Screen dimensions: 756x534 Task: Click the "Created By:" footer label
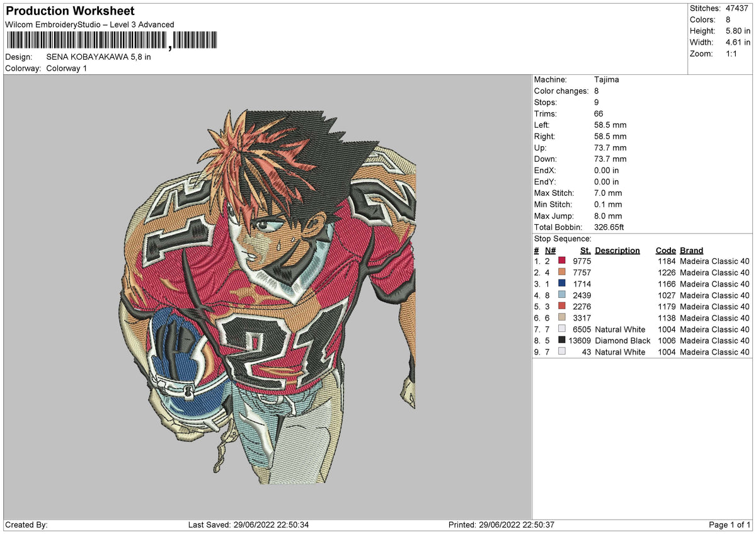click(x=26, y=525)
